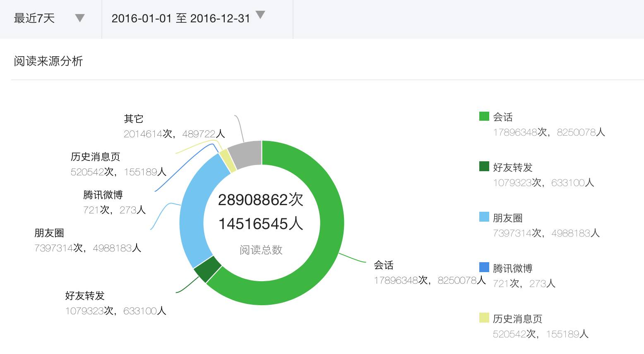Click the 历史消息页 legend label

(518, 319)
